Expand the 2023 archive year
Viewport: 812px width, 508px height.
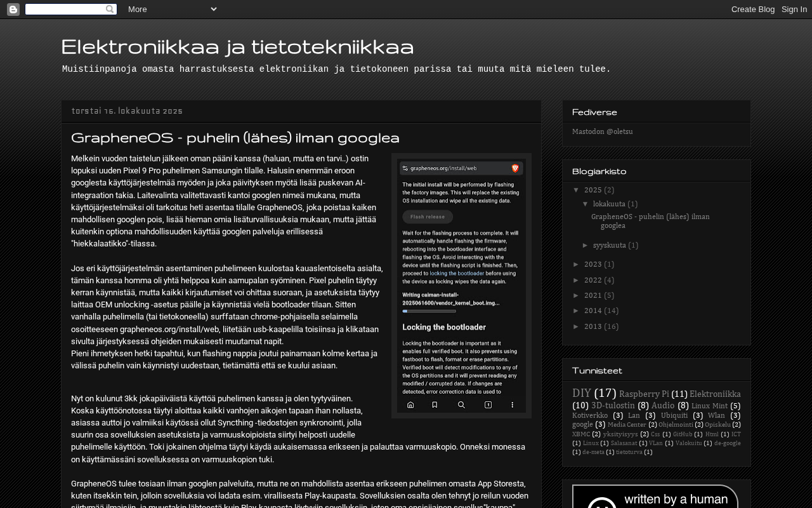point(577,264)
